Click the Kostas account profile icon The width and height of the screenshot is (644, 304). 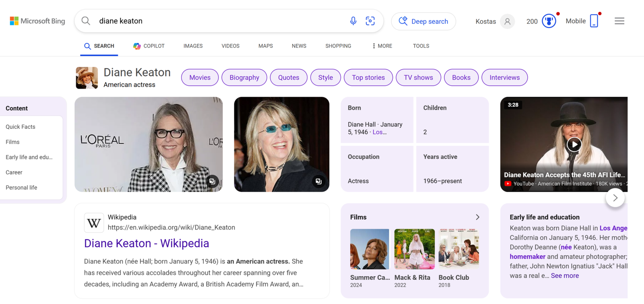[x=507, y=21]
